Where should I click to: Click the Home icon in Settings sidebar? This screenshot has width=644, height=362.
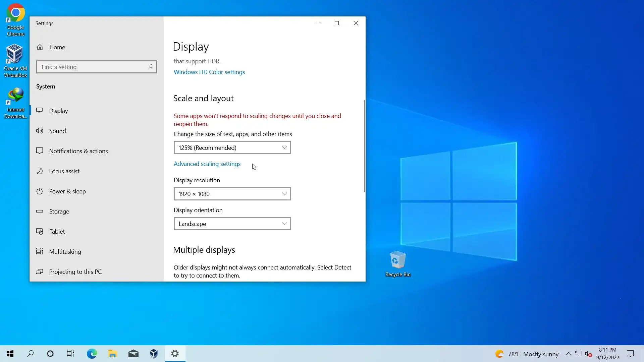tap(40, 47)
